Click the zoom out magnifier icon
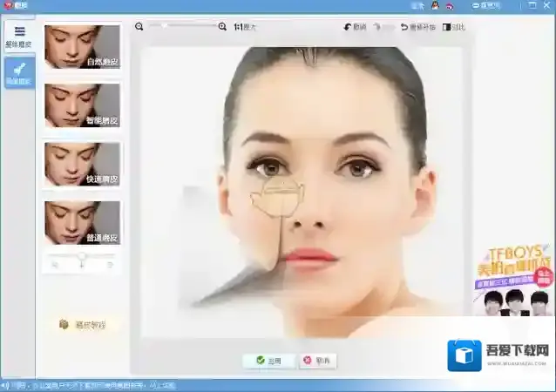The image size is (556, 392). (x=139, y=27)
